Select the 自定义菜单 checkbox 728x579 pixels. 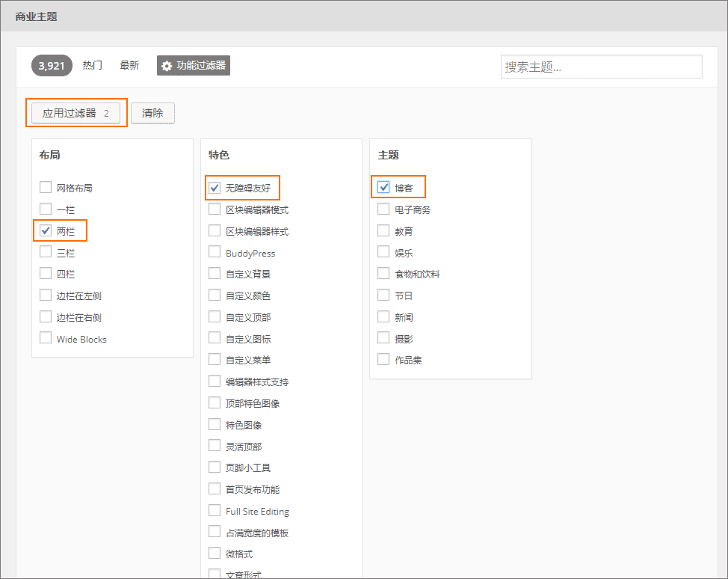click(215, 359)
